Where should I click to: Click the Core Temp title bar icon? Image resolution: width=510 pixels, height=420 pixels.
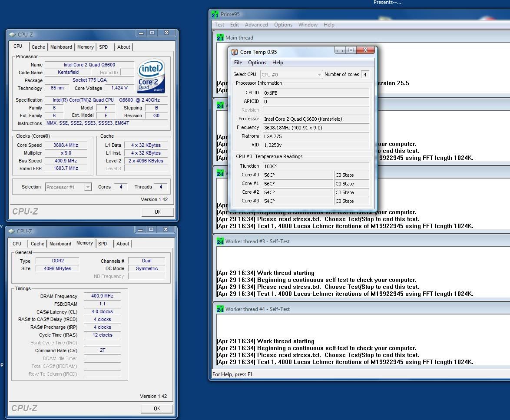[235, 52]
